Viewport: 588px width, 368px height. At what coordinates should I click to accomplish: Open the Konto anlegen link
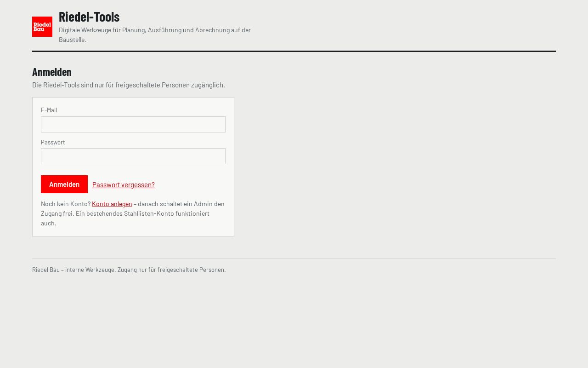click(112, 204)
